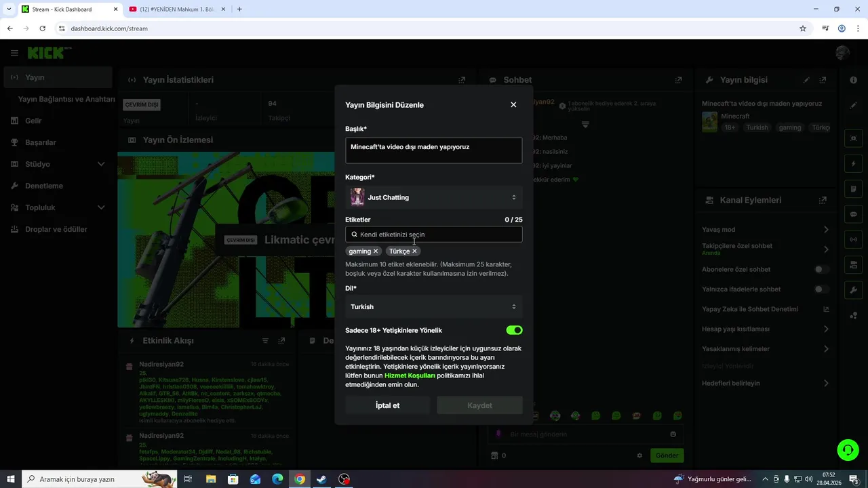Open the Gelir sidebar item
Viewport: 868px width, 488px height.
(x=58, y=121)
